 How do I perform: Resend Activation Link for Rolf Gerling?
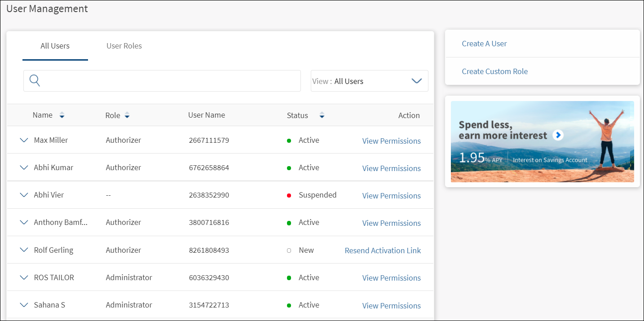(383, 251)
